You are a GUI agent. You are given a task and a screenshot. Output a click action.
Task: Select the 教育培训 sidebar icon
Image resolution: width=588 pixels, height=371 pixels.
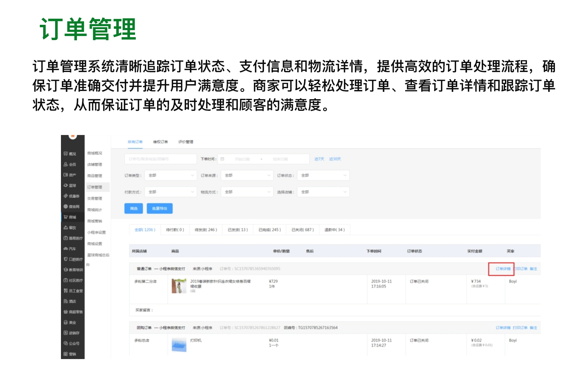pyautogui.click(x=73, y=270)
